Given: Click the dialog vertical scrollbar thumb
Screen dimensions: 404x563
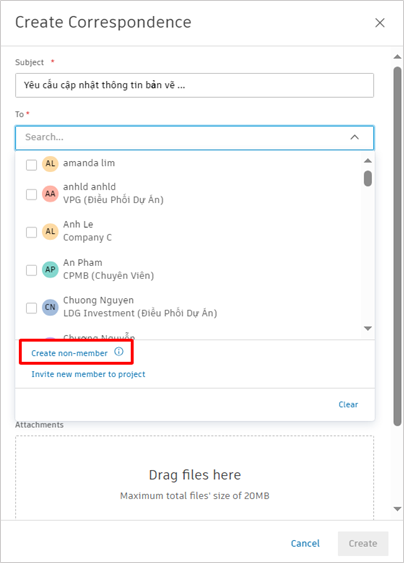Looking at the screenshot, I should point(397,246).
